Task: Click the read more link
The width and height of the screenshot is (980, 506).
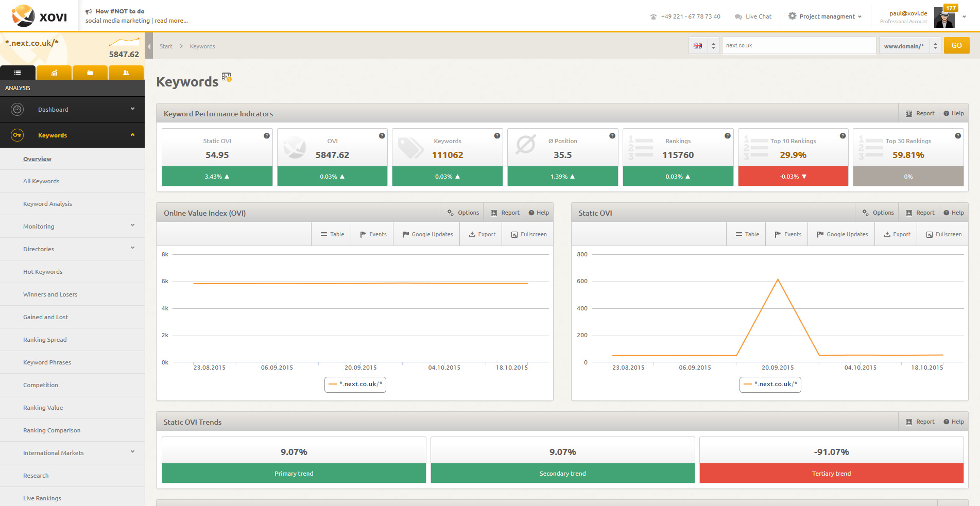Action: 171,21
